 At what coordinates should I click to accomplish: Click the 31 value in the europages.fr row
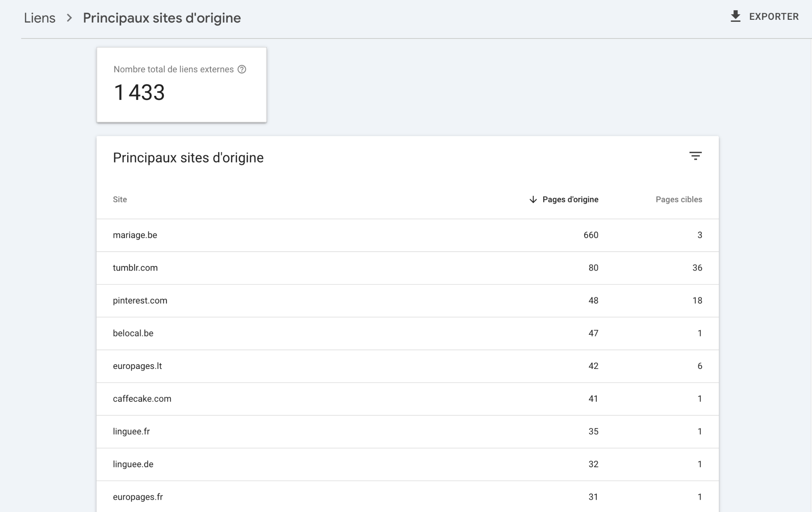593,497
